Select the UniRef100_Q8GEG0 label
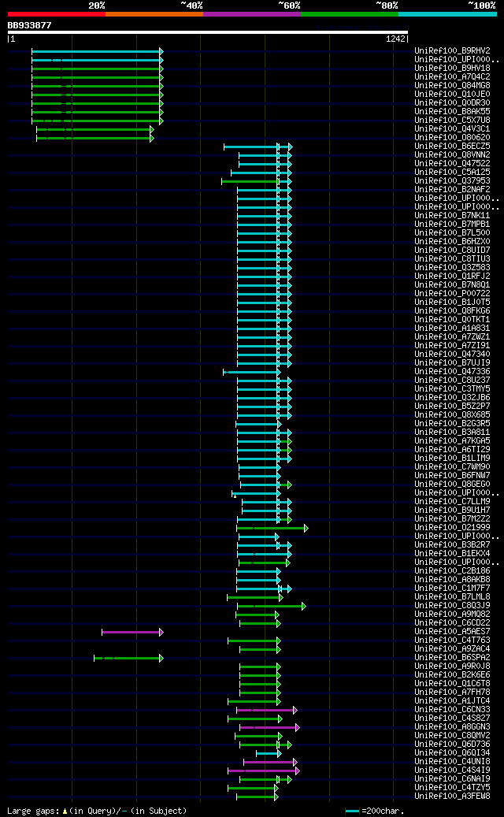 tap(452, 484)
